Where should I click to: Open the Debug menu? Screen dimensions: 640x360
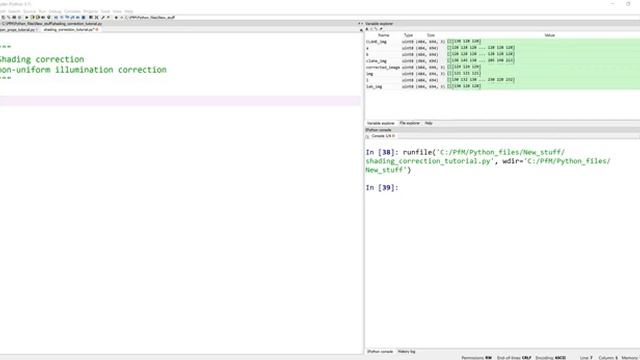click(x=55, y=11)
